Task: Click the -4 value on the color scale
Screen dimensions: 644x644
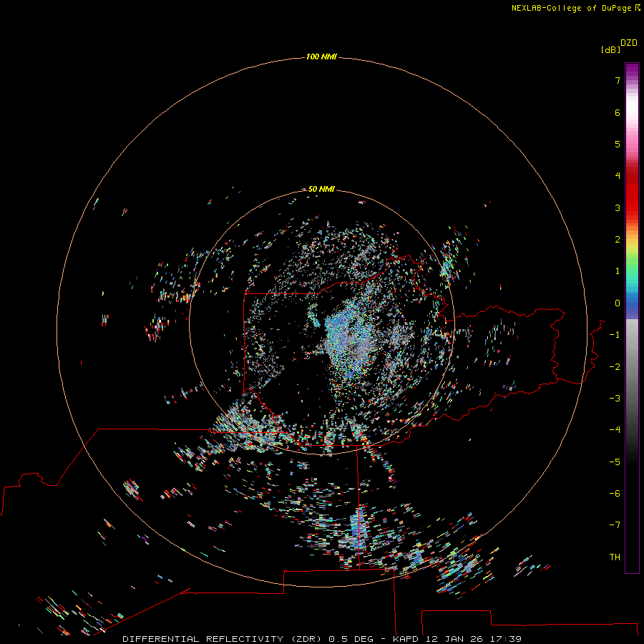Action: pos(615,430)
